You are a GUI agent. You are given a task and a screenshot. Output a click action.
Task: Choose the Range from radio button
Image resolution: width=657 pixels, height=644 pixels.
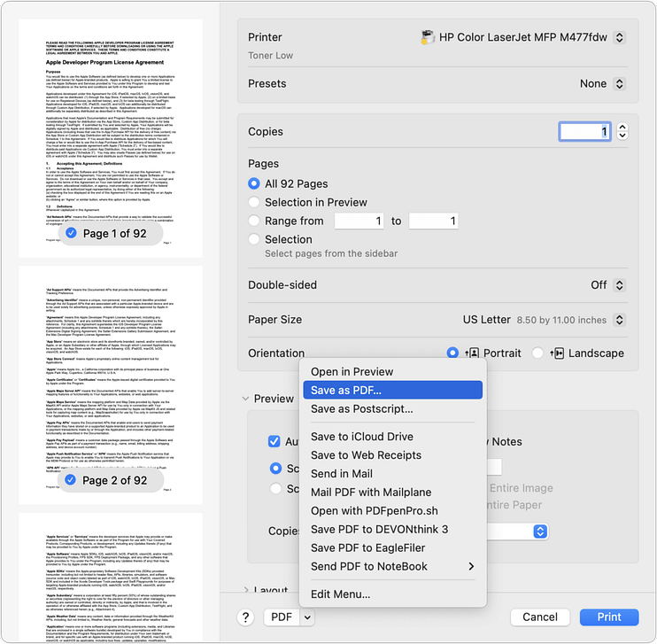point(253,221)
